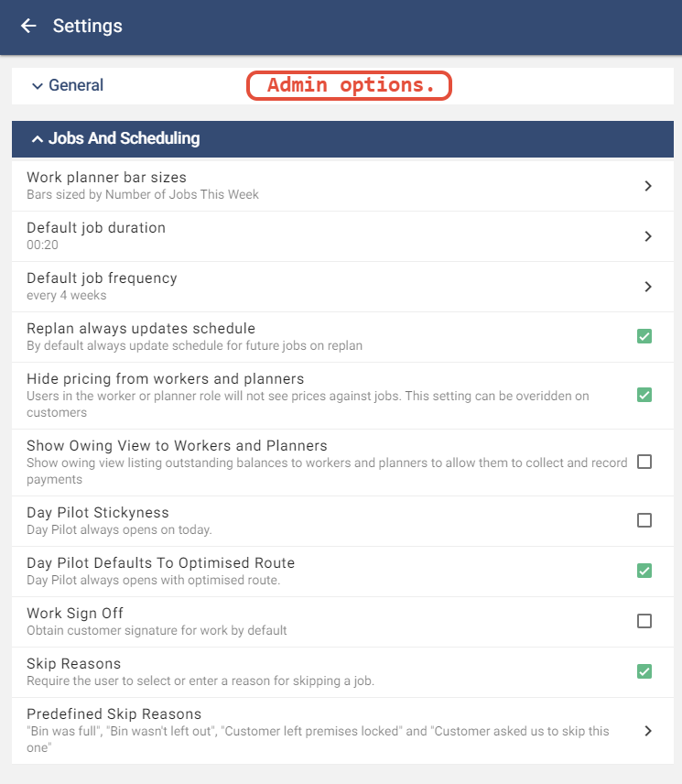Tick the Day Pilot Stickyness checkbox
The height and width of the screenshot is (784, 682).
(x=644, y=520)
